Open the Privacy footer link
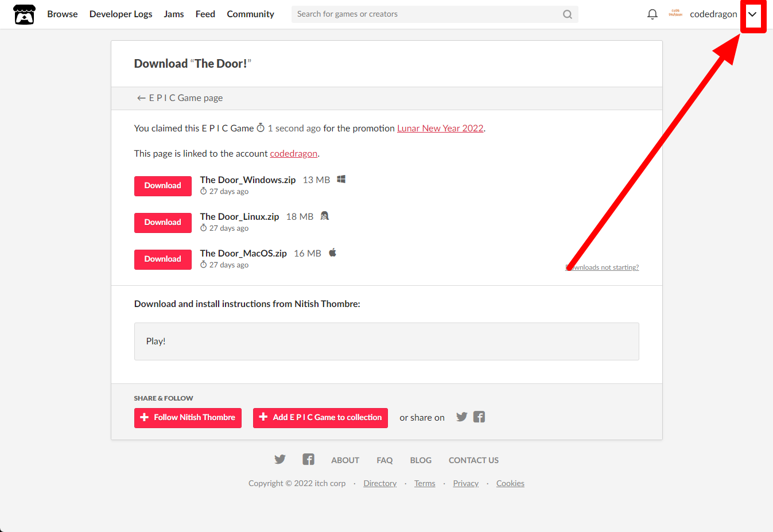 [466, 483]
